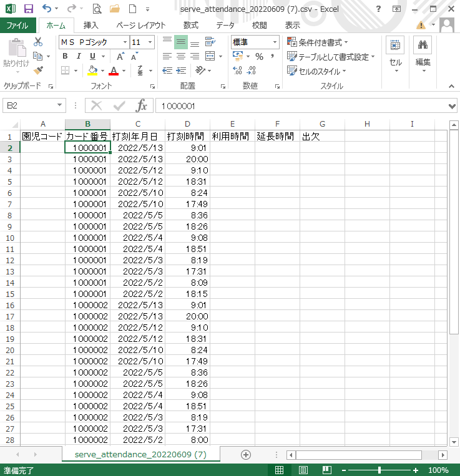This screenshot has width=460, height=476.
Task: Expand 条件付き書式 conditional formatting menu
Action: coord(318,42)
